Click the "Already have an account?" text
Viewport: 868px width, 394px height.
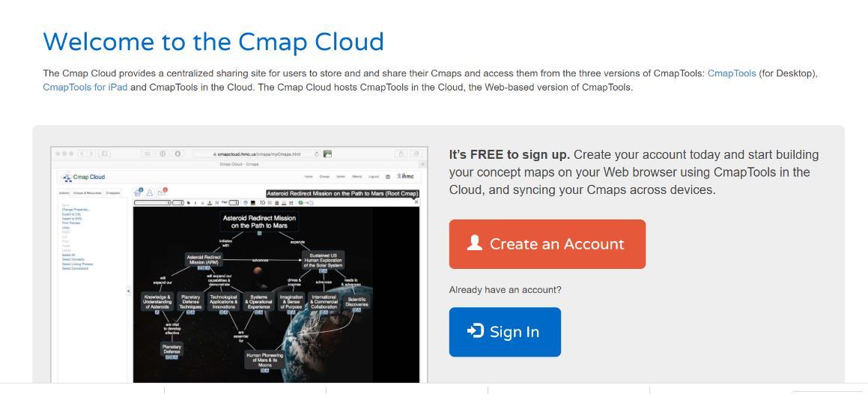[505, 290]
